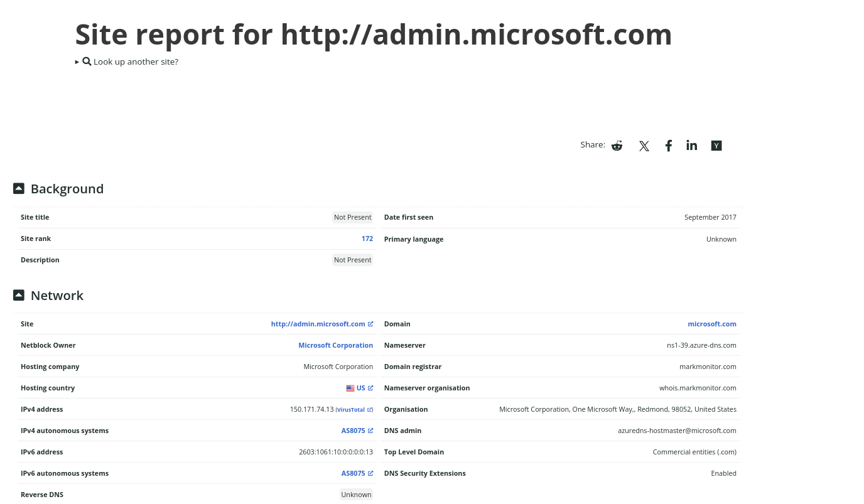Image resolution: width=864 pixels, height=504 pixels.
Task: Open http://admin.microsoft.com site link
Action: coord(318,324)
